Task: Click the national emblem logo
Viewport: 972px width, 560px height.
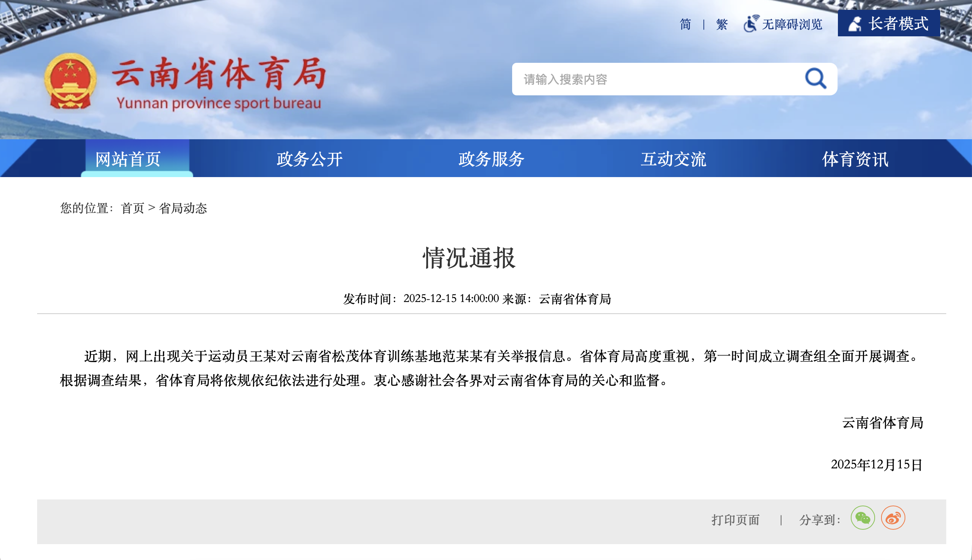Action: click(70, 81)
